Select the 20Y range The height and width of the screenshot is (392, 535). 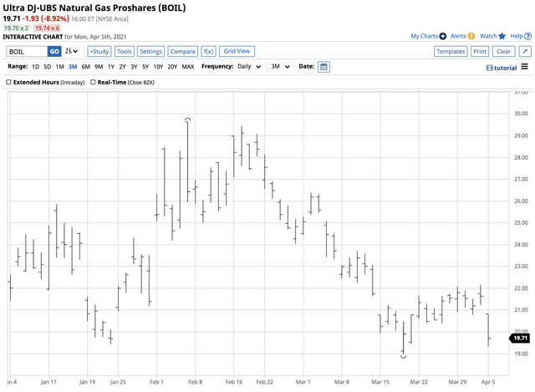click(x=173, y=67)
